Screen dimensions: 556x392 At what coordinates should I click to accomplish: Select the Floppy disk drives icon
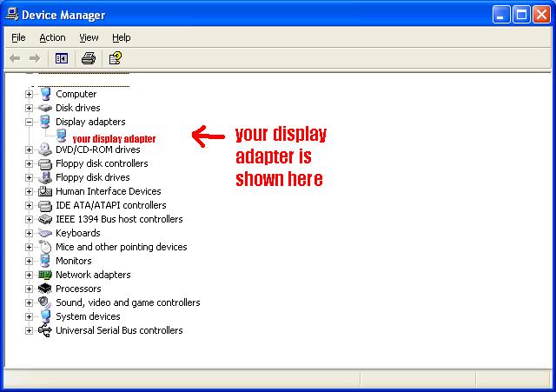pyautogui.click(x=45, y=177)
